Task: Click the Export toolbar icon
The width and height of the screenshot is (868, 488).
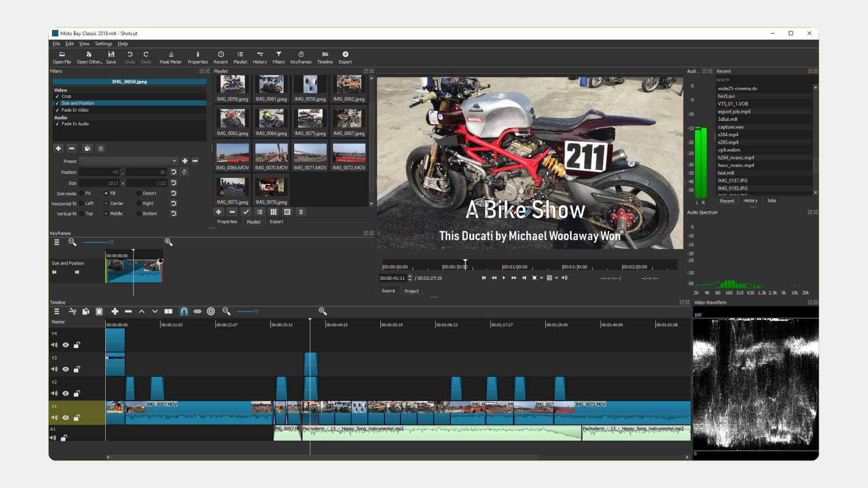Action: coord(345,57)
